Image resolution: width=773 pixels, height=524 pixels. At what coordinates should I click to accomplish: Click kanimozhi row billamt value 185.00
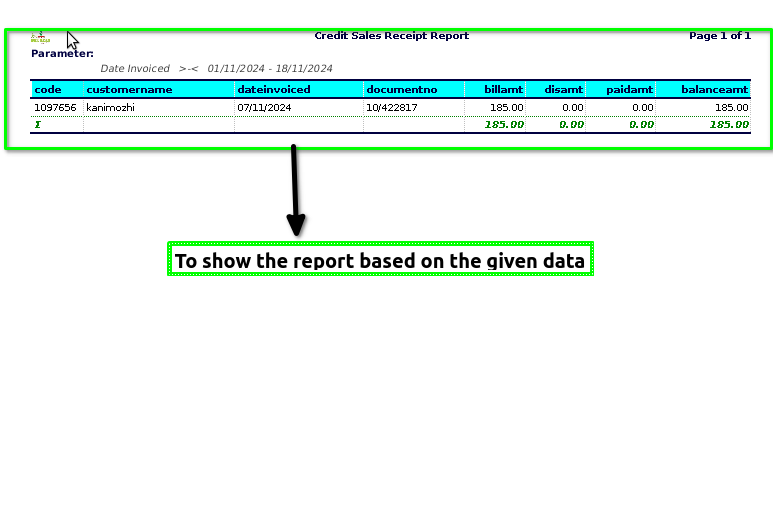coord(507,107)
